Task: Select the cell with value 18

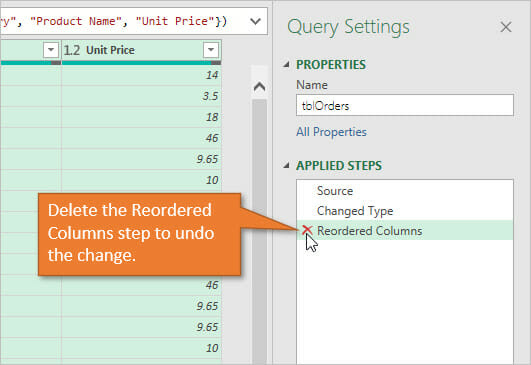Action: click(141, 117)
